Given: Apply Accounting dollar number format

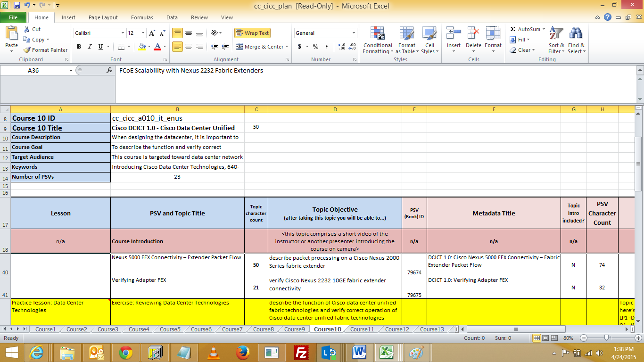Looking at the screenshot, I should 299,47.
